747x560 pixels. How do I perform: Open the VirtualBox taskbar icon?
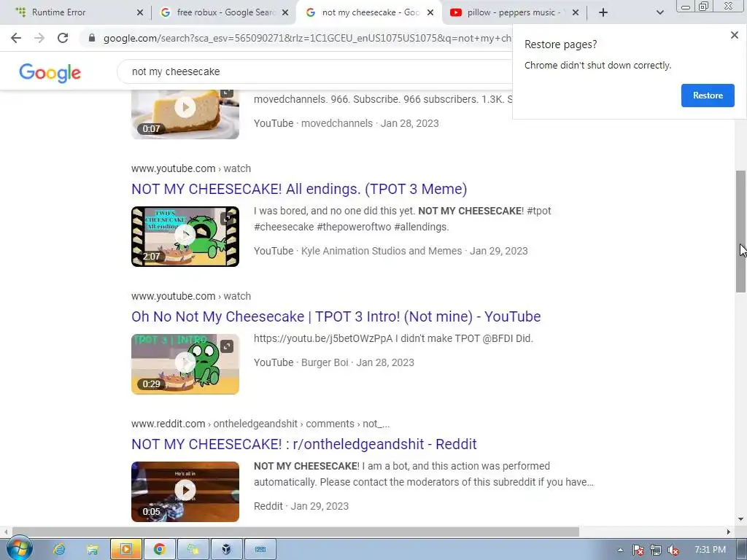point(226,550)
